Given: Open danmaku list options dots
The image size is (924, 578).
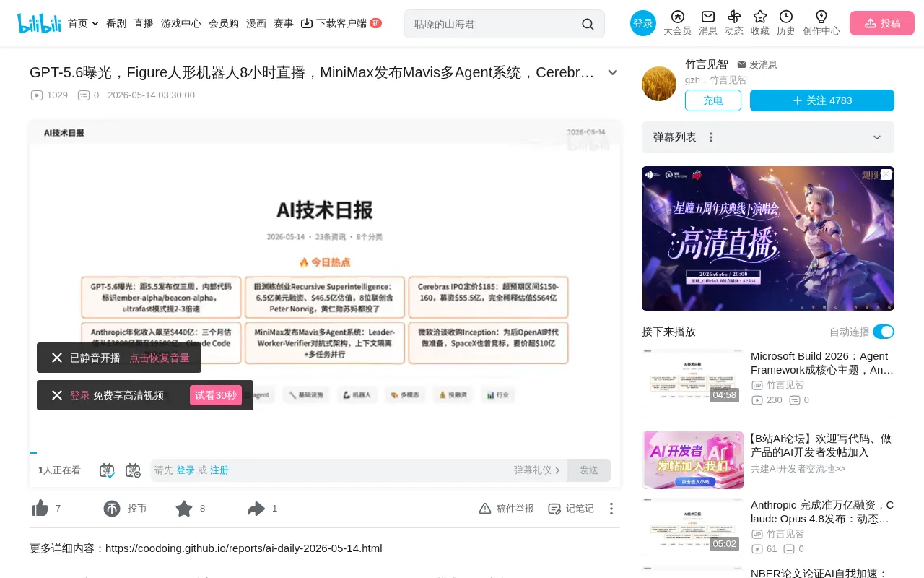Looking at the screenshot, I should tap(711, 137).
